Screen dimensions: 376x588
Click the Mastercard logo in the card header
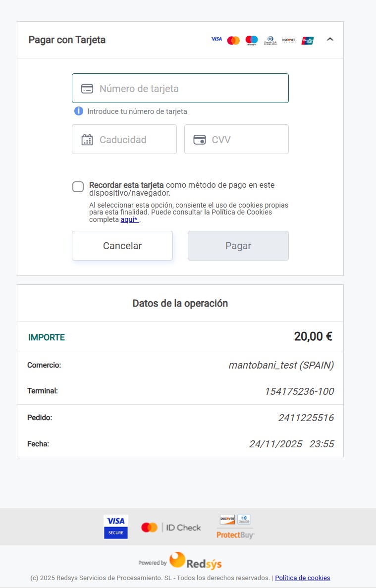point(233,40)
